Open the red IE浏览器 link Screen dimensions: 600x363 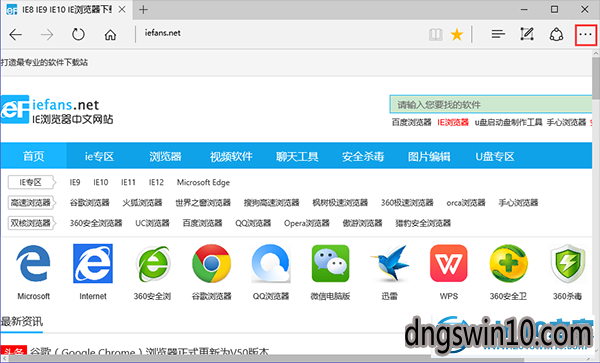tap(453, 122)
